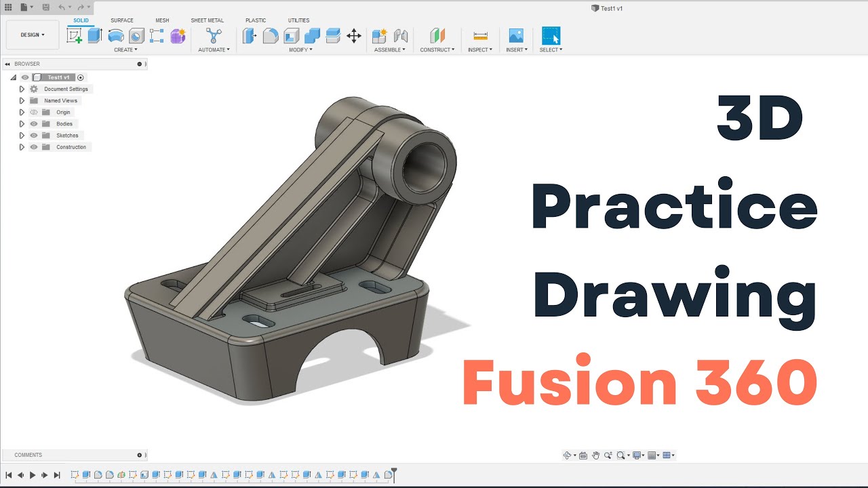This screenshot has height=488, width=868.
Task: Click the New Component icon
Action: coord(380,36)
